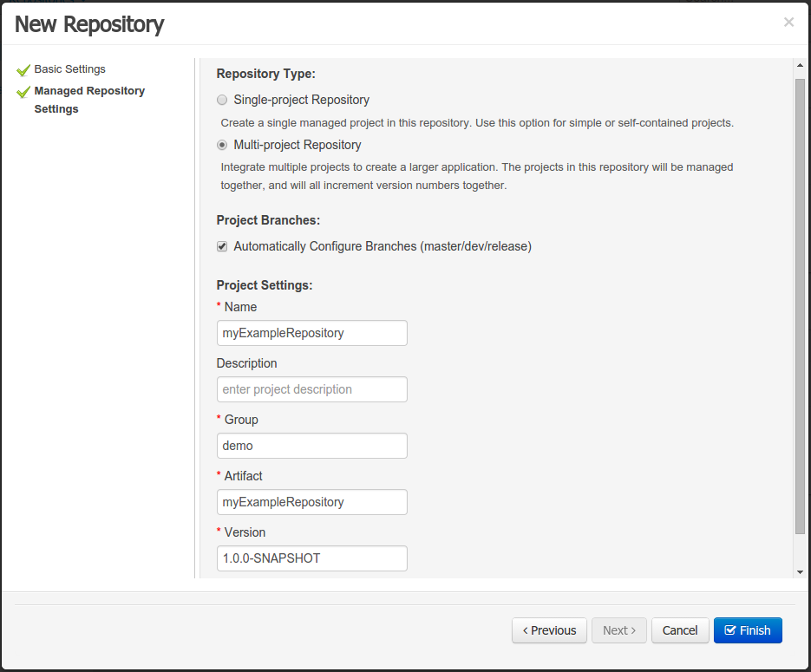Go back to Basic Settings step

pyautogui.click(x=69, y=69)
